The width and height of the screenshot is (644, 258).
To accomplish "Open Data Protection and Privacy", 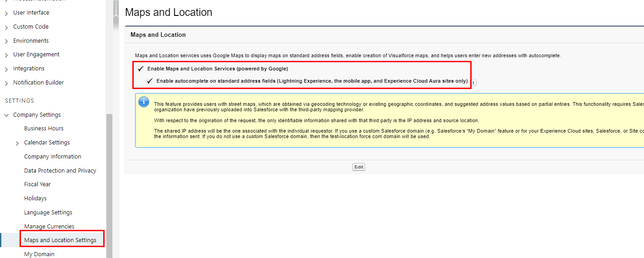I will coord(60,171).
